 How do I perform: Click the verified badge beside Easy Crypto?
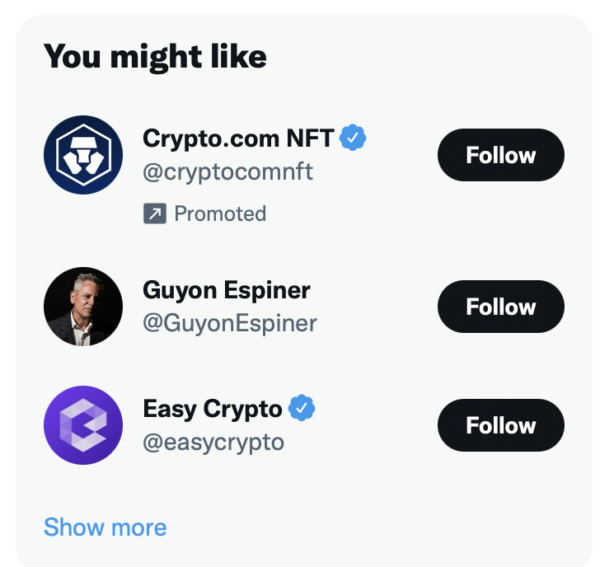pyautogui.click(x=302, y=408)
